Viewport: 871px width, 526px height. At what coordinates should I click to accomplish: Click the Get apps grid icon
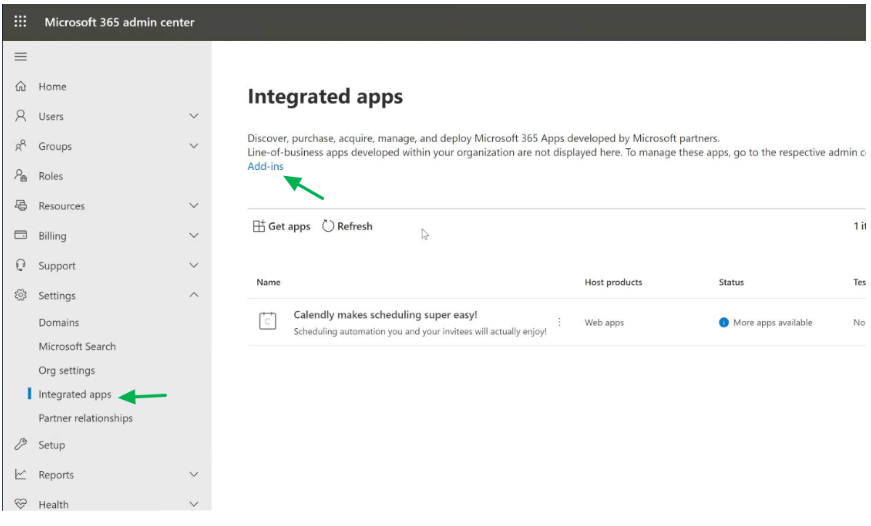(259, 226)
